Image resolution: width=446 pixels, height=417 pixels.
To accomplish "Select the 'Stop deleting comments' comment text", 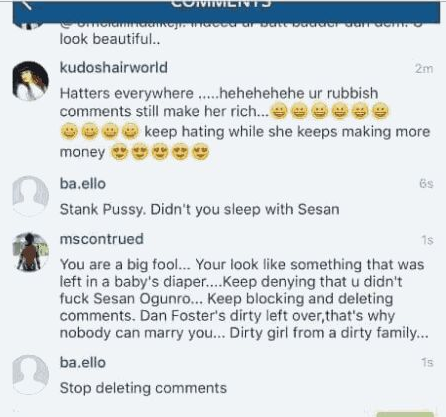I will point(143,388).
